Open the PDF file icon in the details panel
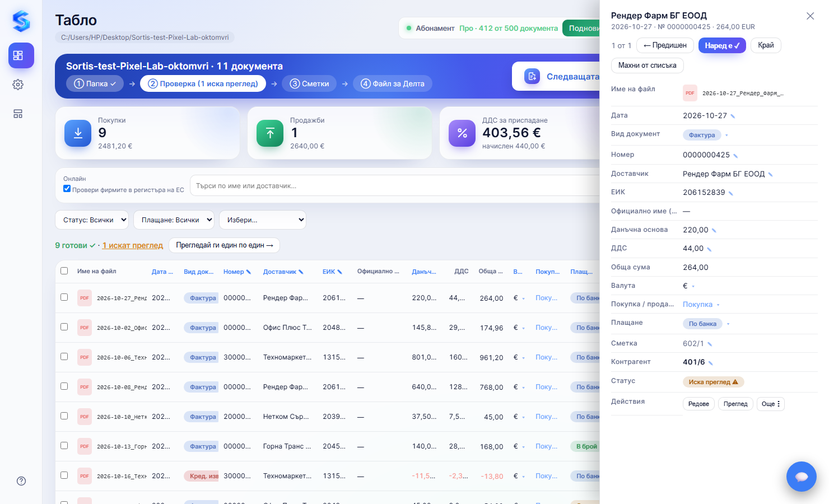Image resolution: width=829 pixels, height=504 pixels. tap(690, 93)
